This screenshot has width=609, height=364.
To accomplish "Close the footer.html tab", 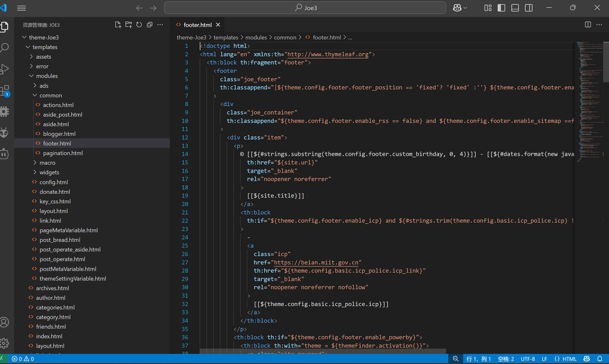I will click(x=218, y=25).
